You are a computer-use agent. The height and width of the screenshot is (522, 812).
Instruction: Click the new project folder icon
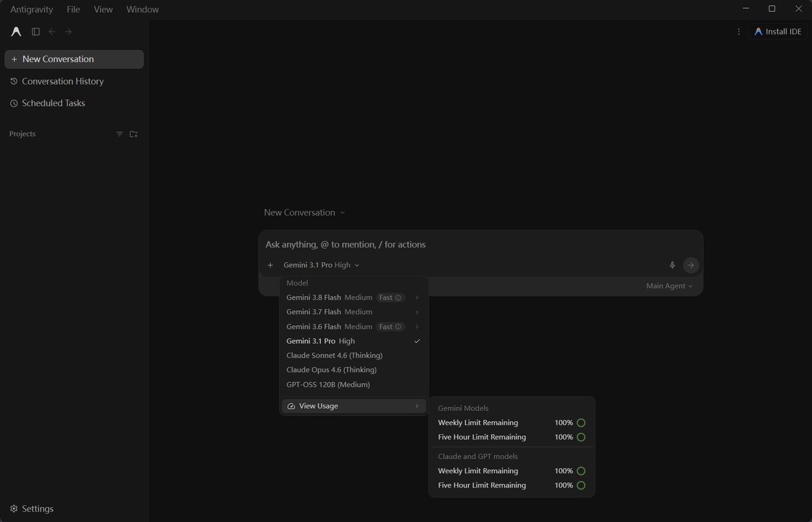[x=133, y=134]
